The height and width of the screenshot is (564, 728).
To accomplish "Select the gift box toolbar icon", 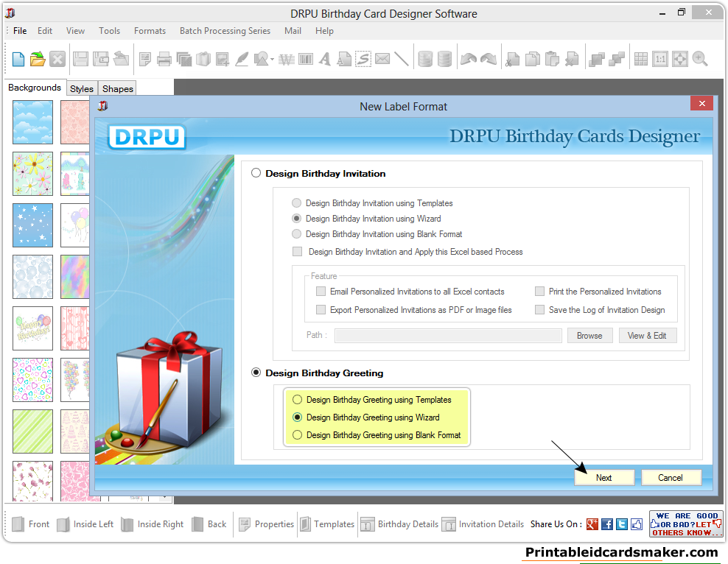I will [x=203, y=60].
